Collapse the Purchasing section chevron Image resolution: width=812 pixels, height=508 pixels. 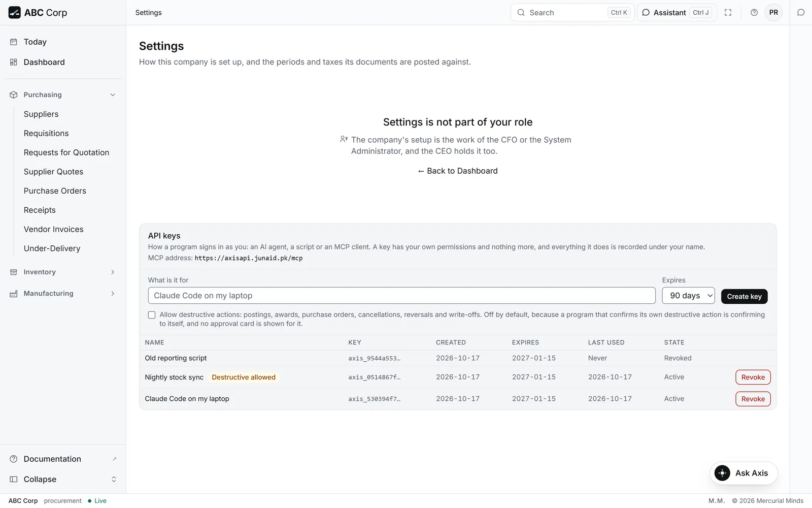coord(113,95)
